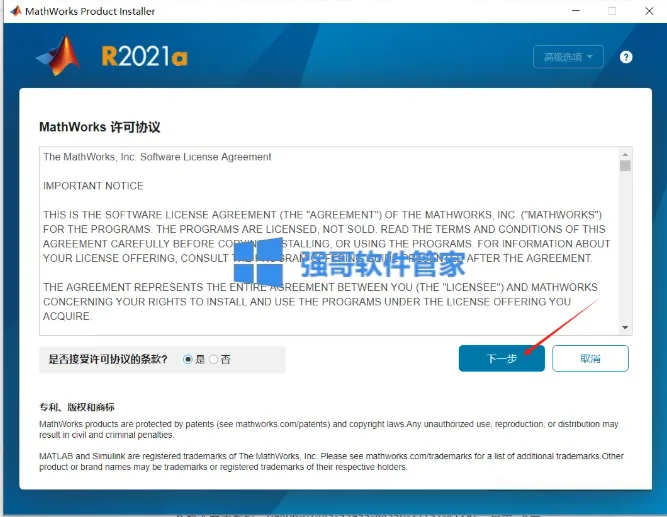667x517 pixels.
Task: Click the 'MATLAB and Simulink are registered trademarks' paragraph
Action: tap(331, 461)
